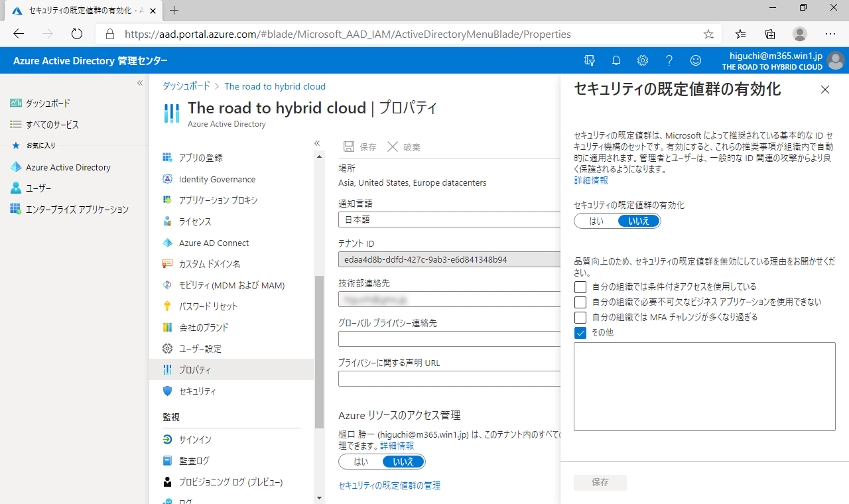
Task: Open the Cloud Shell portal icon
Action: (589, 60)
